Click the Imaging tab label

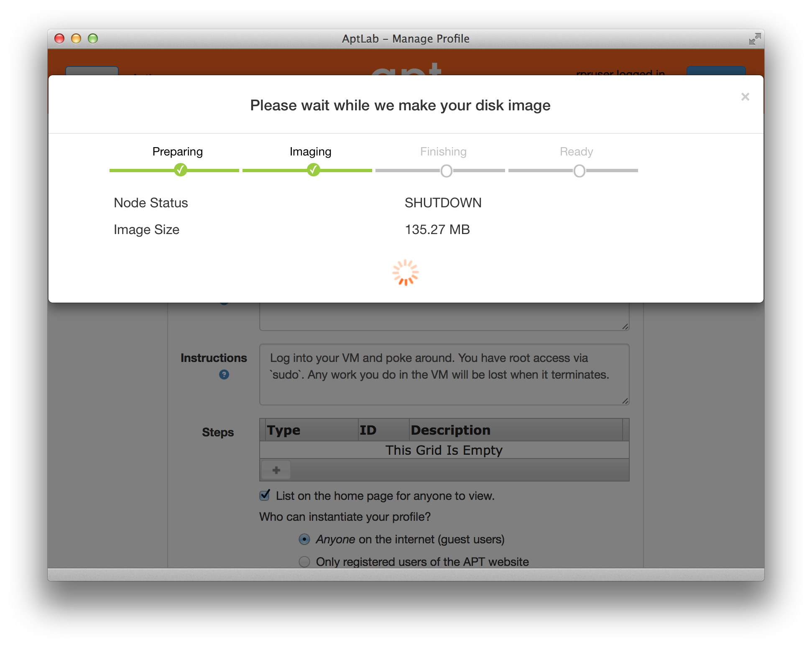(x=309, y=151)
